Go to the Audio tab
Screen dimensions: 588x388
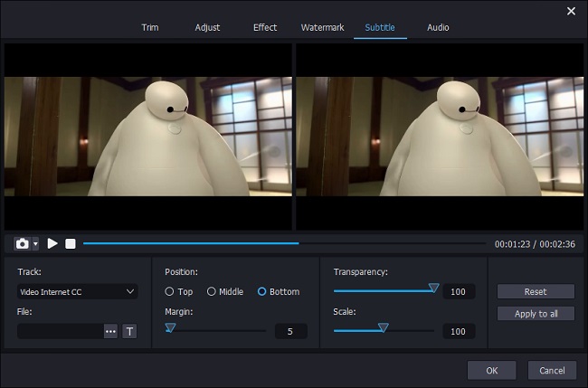[x=438, y=27]
